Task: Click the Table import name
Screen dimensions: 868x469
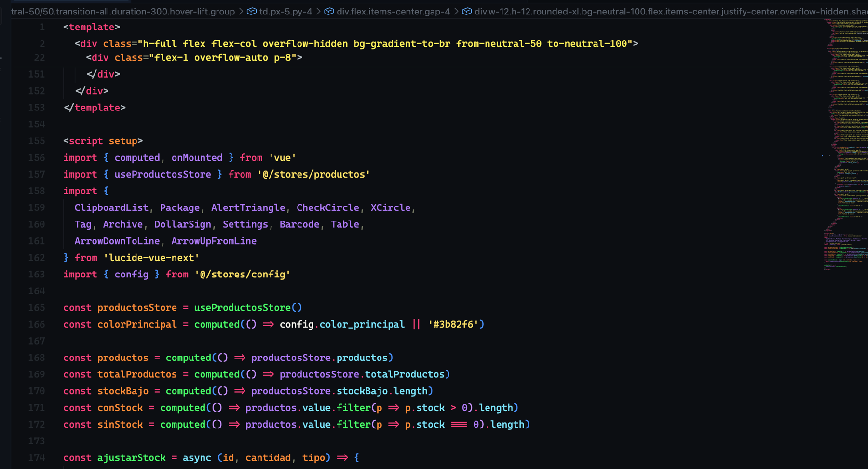Action: coord(345,224)
